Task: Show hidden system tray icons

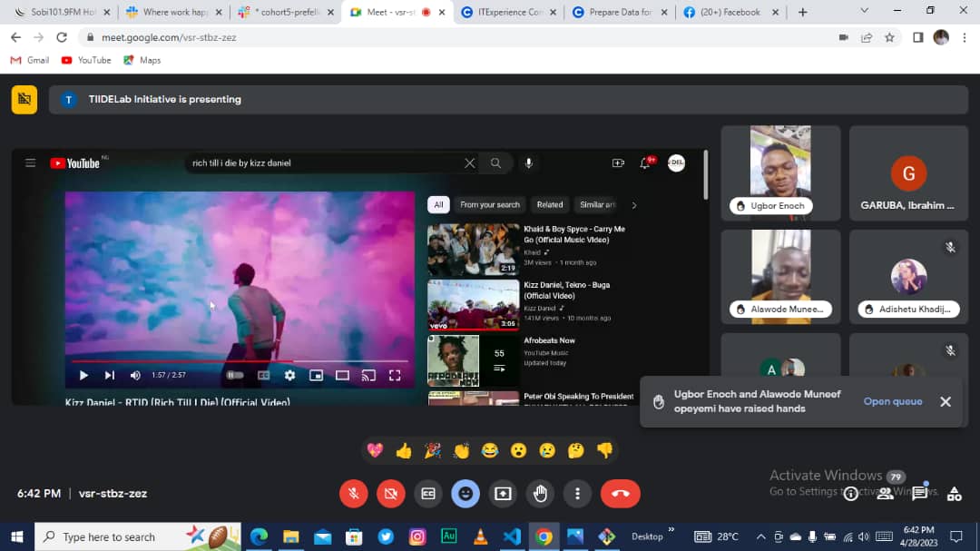Action: click(x=760, y=536)
